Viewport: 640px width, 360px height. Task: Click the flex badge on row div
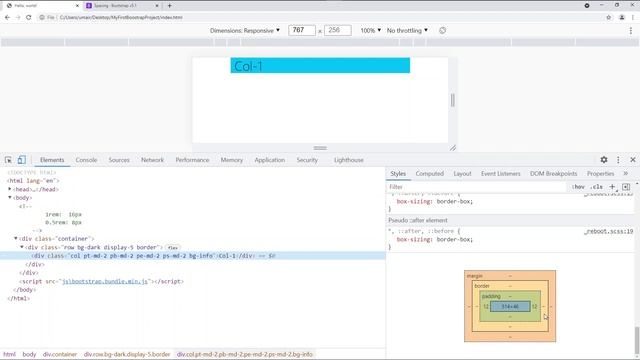(x=173, y=247)
